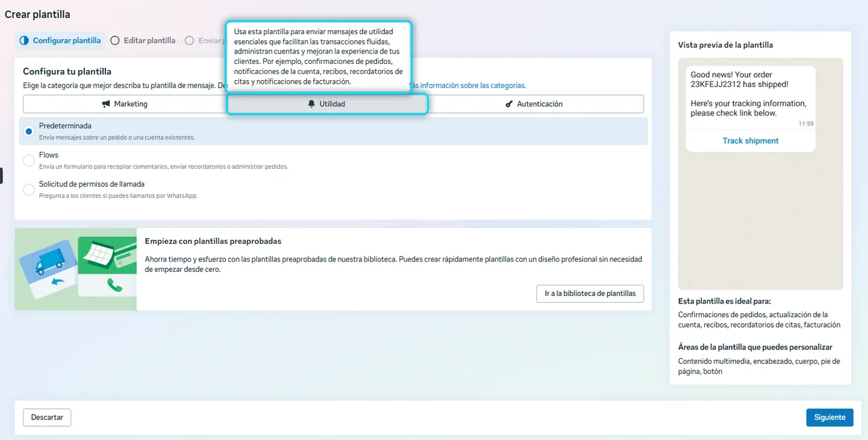Image resolution: width=868 pixels, height=440 pixels.
Task: Click the bell icon on Utilidad
Action: click(x=311, y=104)
